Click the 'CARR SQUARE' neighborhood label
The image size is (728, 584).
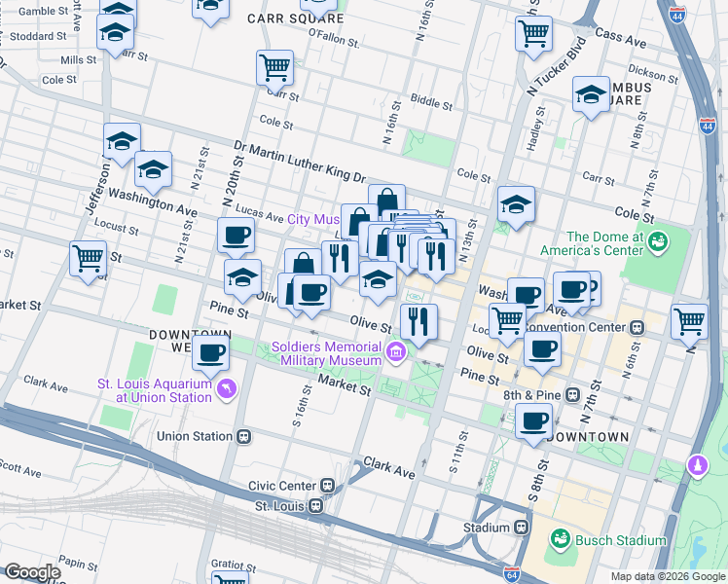(x=296, y=18)
